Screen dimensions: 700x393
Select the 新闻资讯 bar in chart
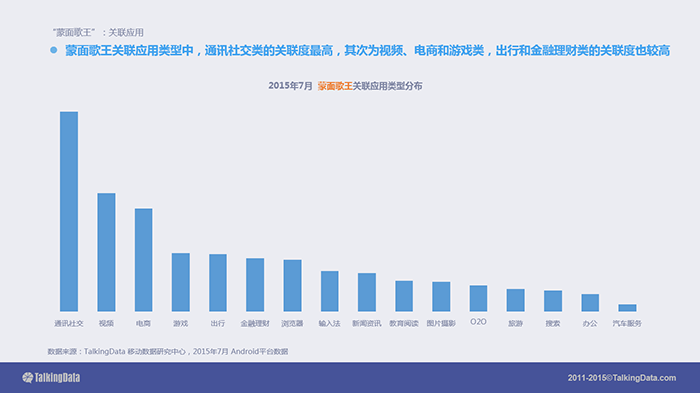(367, 292)
